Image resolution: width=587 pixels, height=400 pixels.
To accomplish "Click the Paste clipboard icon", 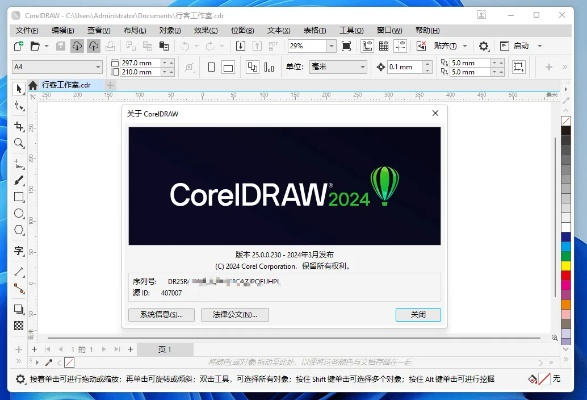I will (164, 46).
